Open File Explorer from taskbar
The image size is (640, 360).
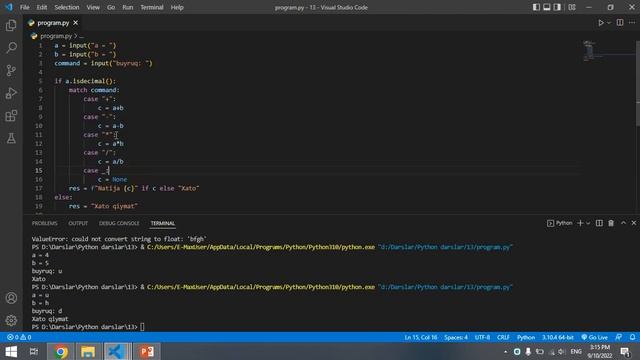(x=88, y=351)
